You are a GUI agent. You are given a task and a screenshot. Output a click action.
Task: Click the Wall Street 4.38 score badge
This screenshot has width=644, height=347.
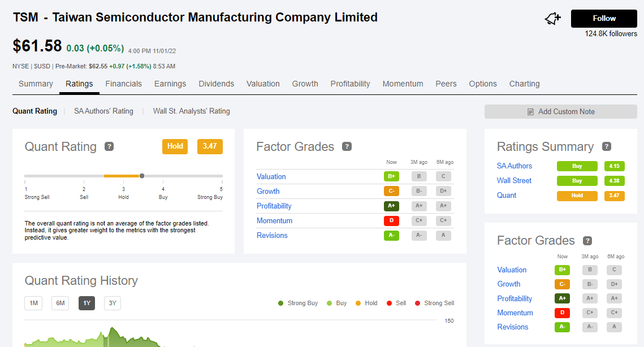point(615,181)
